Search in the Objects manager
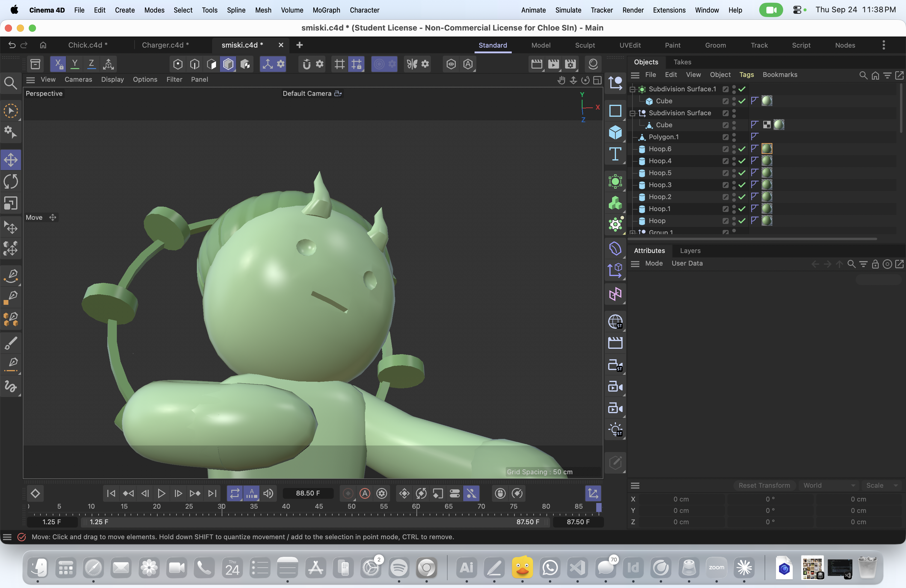The image size is (906, 588). [863, 75]
